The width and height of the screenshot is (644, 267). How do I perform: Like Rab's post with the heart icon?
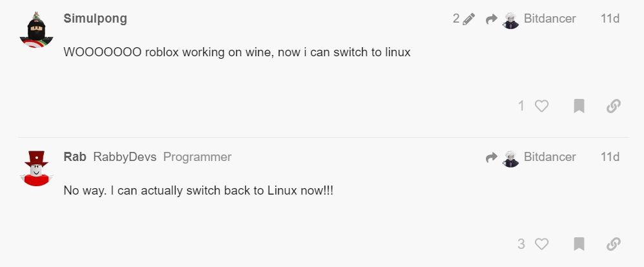point(541,244)
